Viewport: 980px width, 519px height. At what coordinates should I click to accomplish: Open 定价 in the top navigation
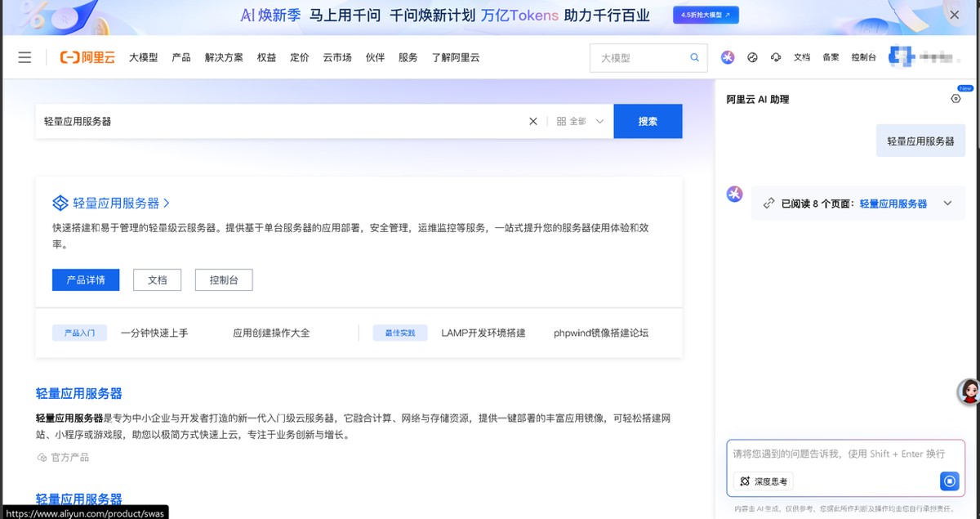300,57
